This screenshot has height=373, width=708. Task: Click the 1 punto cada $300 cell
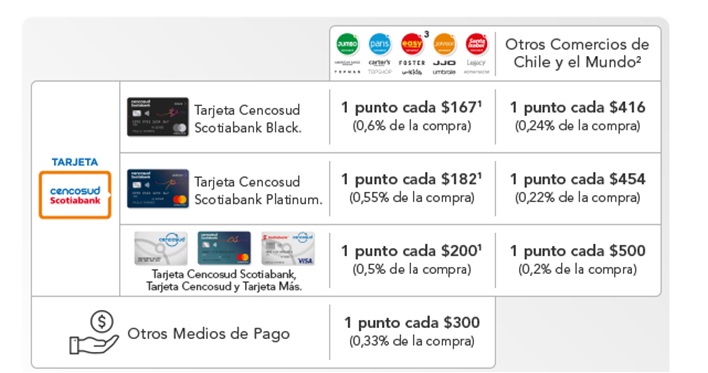click(412, 331)
